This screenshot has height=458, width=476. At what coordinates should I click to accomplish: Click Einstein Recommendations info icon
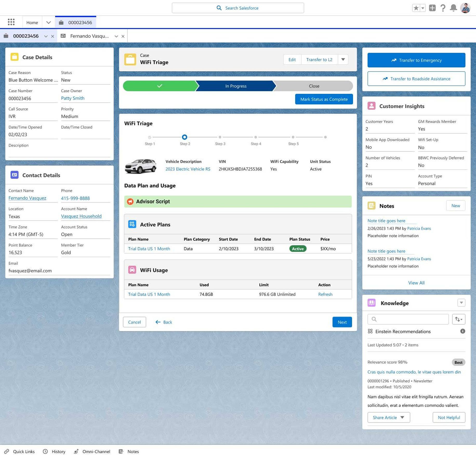tap(462, 331)
